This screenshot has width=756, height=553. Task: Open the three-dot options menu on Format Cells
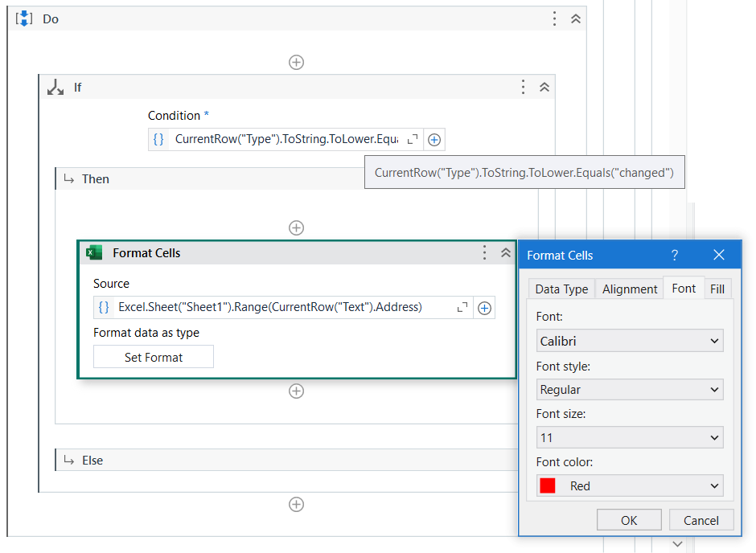(x=484, y=252)
